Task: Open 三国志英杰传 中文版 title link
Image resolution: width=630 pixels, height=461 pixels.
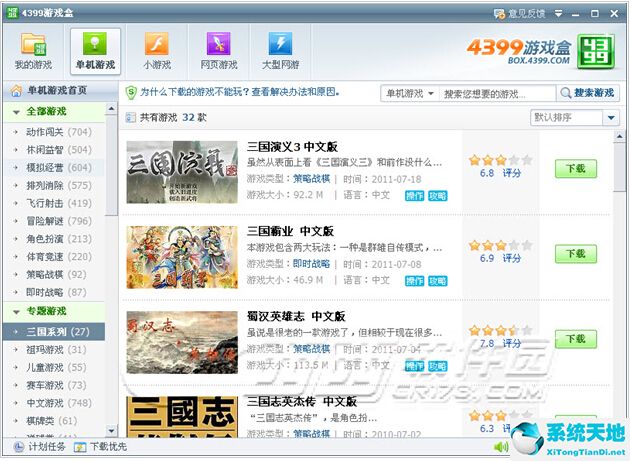Action: pyautogui.click(x=302, y=402)
